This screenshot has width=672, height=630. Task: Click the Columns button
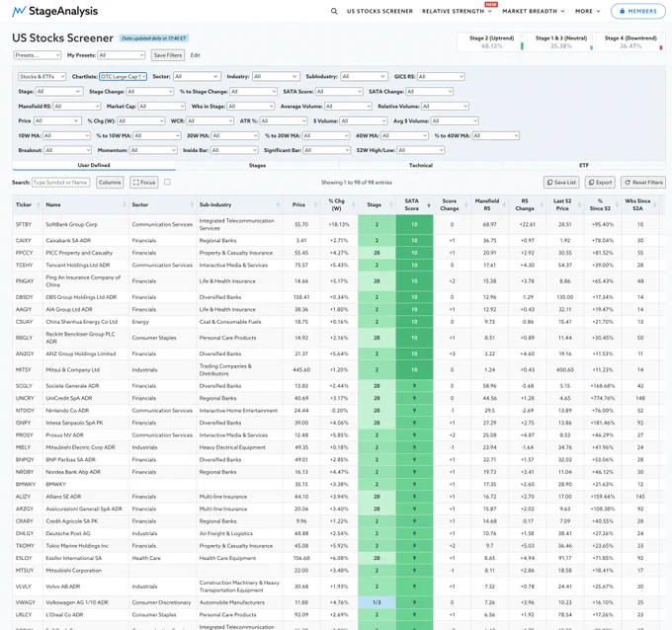click(110, 183)
